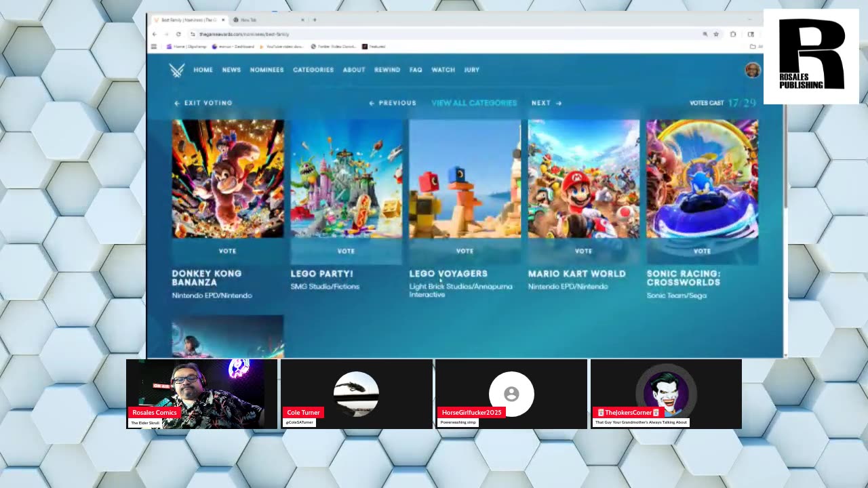Image resolution: width=868 pixels, height=488 pixels.
Task: Click the Next category right arrow
Action: pyautogui.click(x=558, y=103)
